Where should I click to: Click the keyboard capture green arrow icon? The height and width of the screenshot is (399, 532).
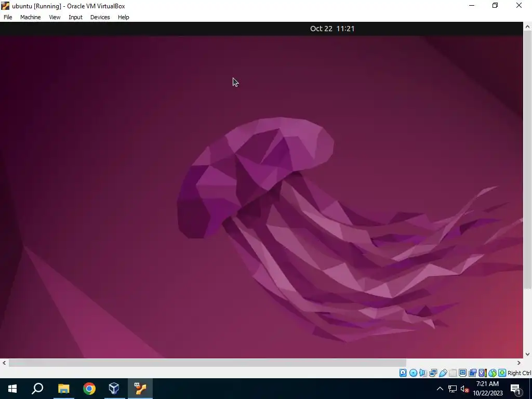[502, 373]
